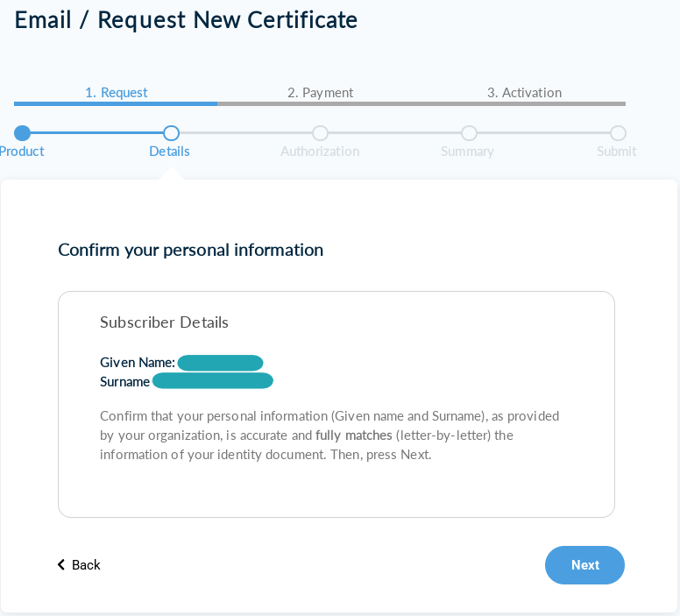Click the Authorization step circle
This screenshot has height=616, width=680.
pos(321,133)
